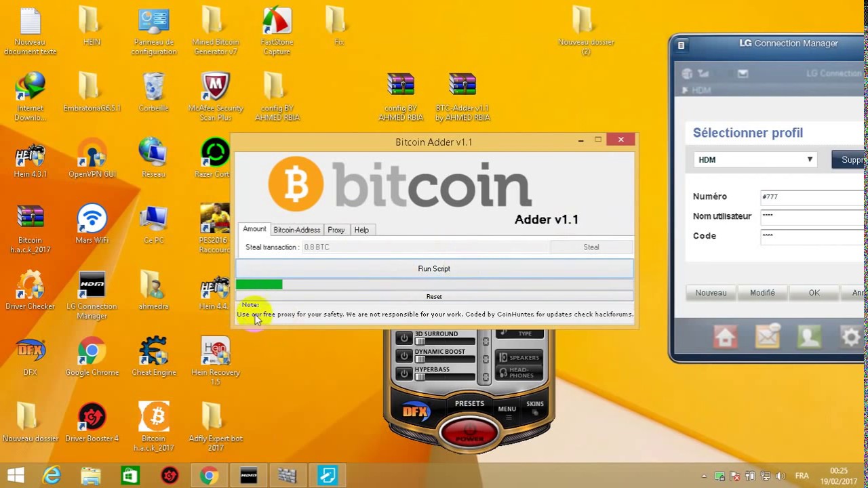Select the Headphones output in DFX
Screen dimensions: 868x488
[519, 373]
